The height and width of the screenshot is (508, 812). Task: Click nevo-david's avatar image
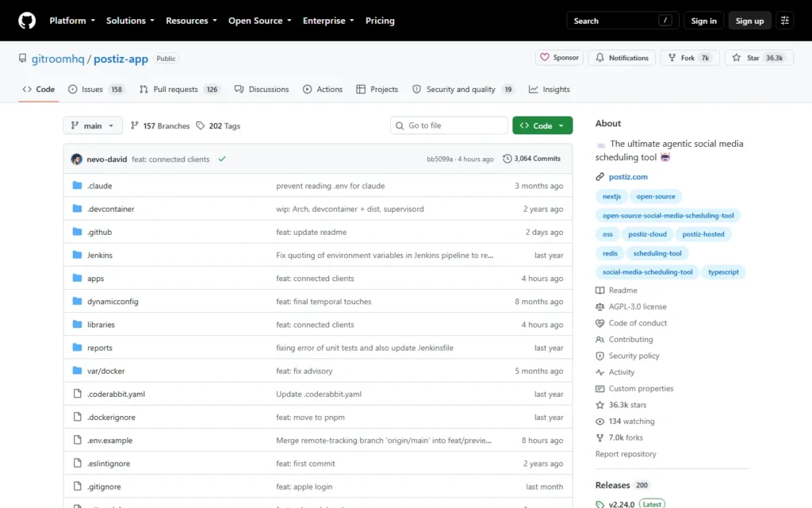[77, 159]
